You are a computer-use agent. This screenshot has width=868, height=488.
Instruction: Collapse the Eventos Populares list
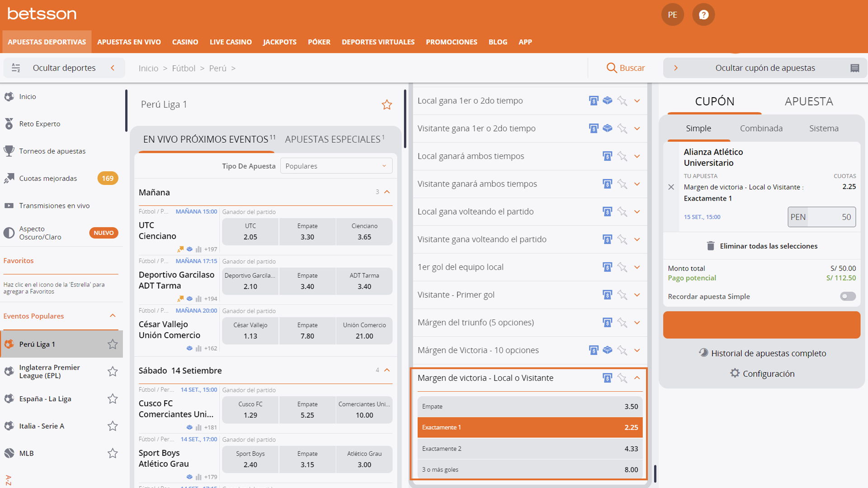[x=113, y=316]
